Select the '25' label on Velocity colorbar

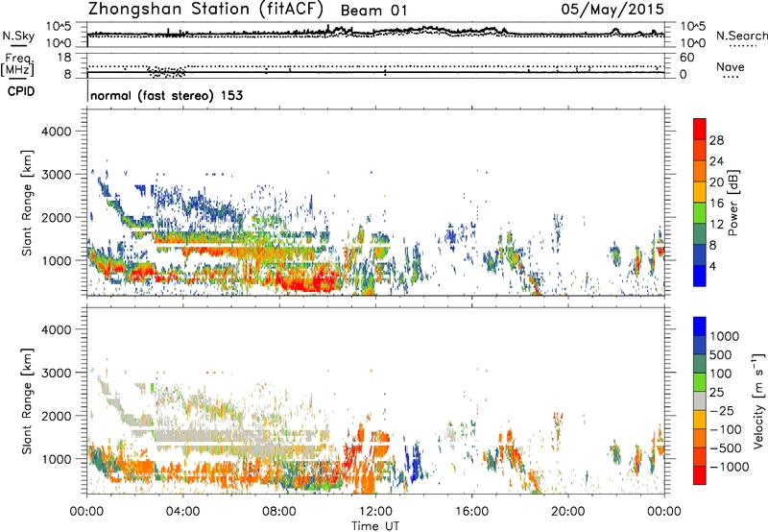pyautogui.click(x=717, y=392)
